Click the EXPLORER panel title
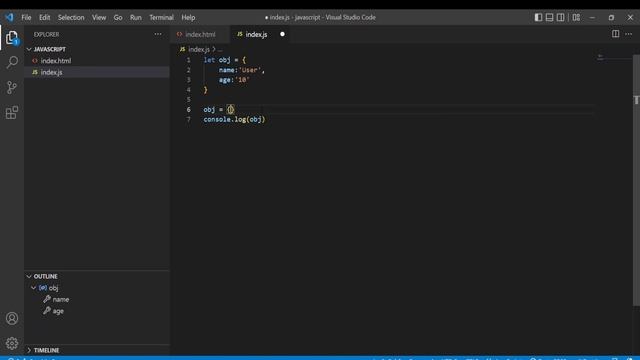Image resolution: width=640 pixels, height=360 pixels. (x=46, y=34)
